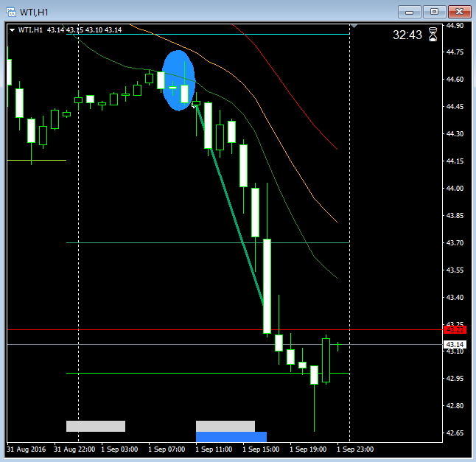Select the thick green trendline on chart

pyautogui.click(x=229, y=205)
